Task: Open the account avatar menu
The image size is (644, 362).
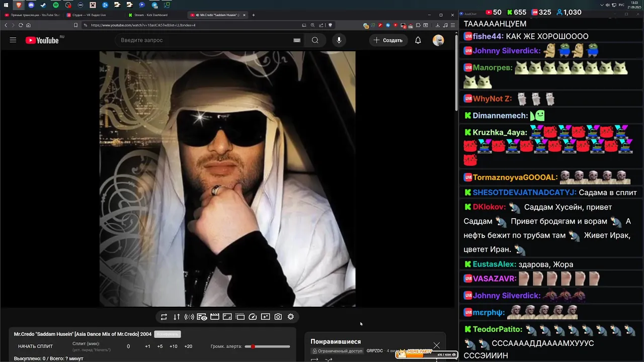Action: pos(438,40)
